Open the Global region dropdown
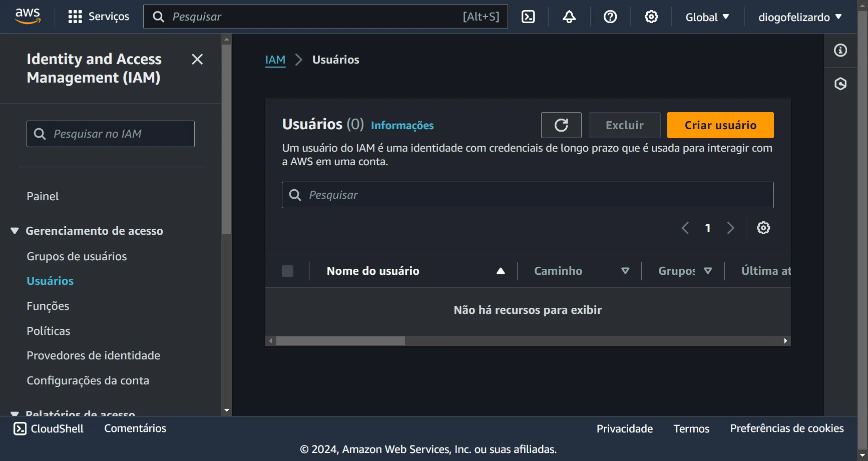The height and width of the screenshot is (461, 868). click(707, 17)
